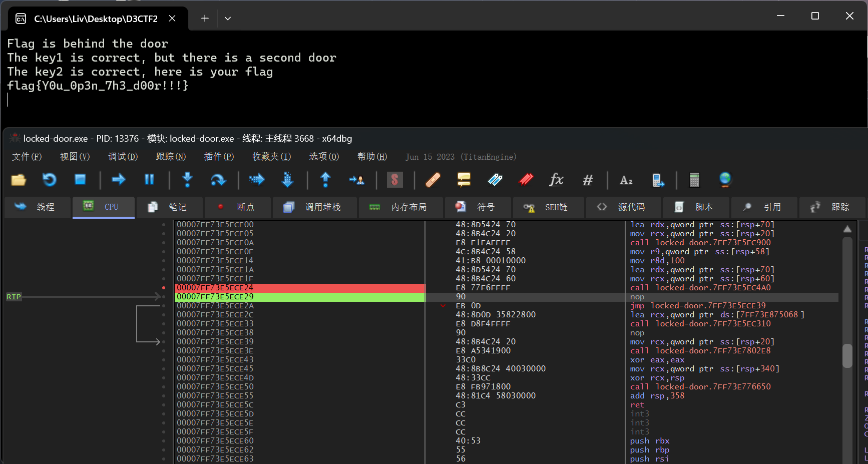
Task: Open the 跟踪(N) menu
Action: pyautogui.click(x=171, y=157)
